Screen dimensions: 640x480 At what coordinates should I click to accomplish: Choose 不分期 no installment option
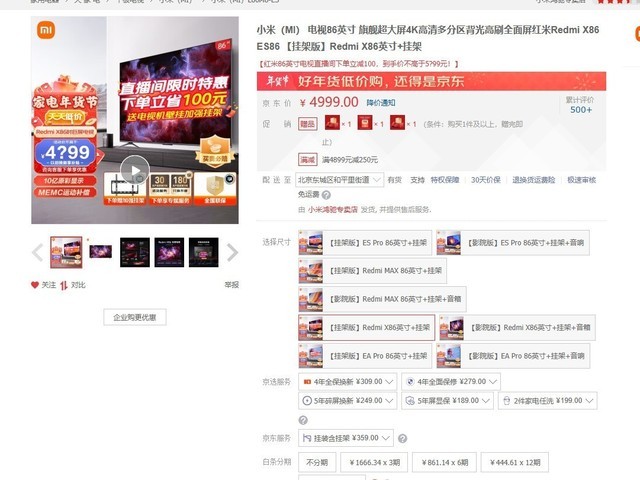(x=317, y=462)
